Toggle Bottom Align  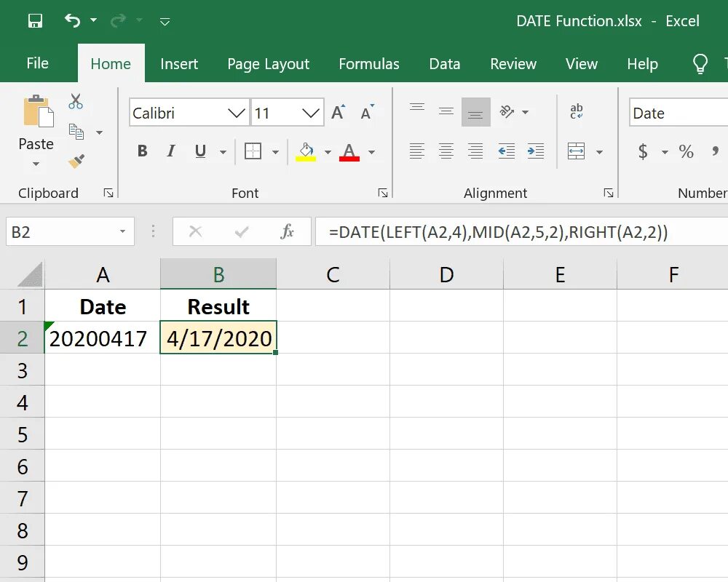click(x=476, y=112)
